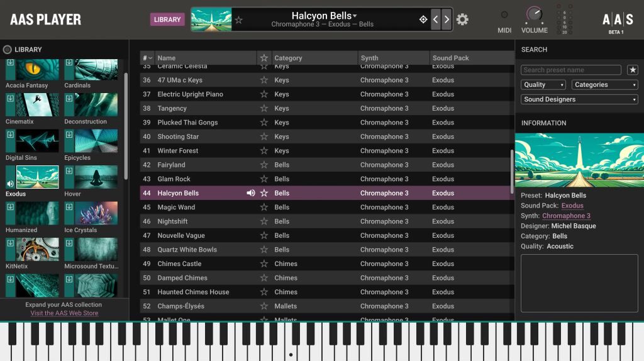This screenshot has height=361, width=644.
Task: Favorite Halcyon Bells star in header
Action: pyautogui.click(x=238, y=19)
